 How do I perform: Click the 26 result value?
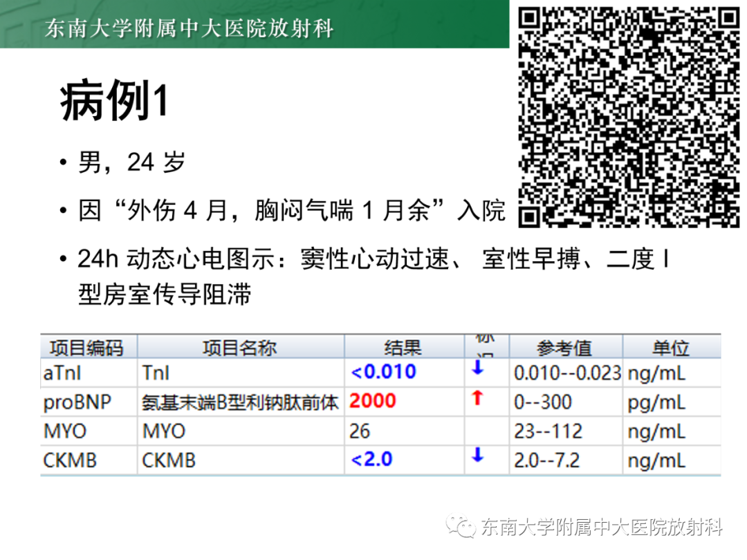click(x=360, y=431)
